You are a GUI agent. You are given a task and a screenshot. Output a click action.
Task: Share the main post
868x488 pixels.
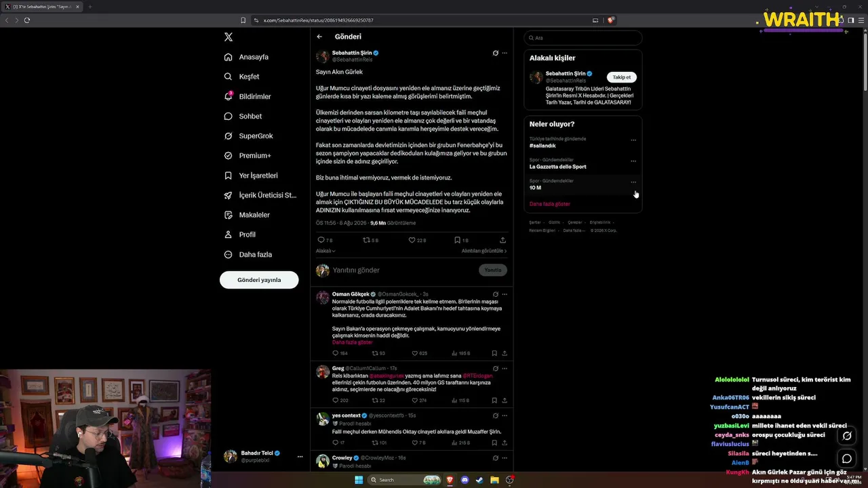pyautogui.click(x=502, y=240)
